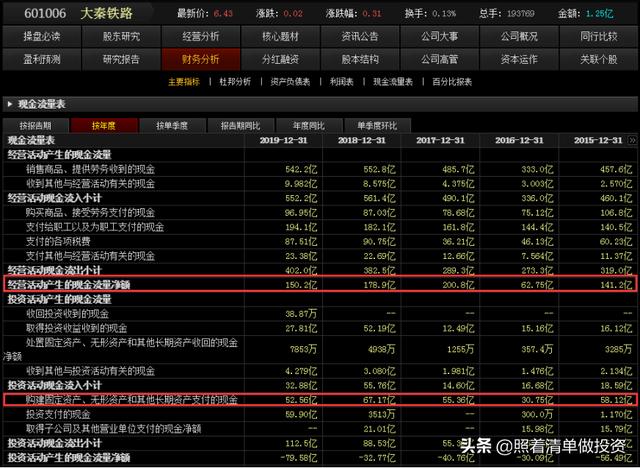
Task: Open 核心题材 section
Action: click(x=280, y=36)
